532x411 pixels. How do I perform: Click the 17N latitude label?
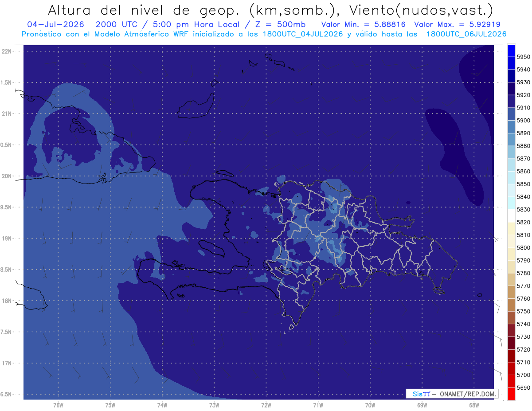point(6,364)
